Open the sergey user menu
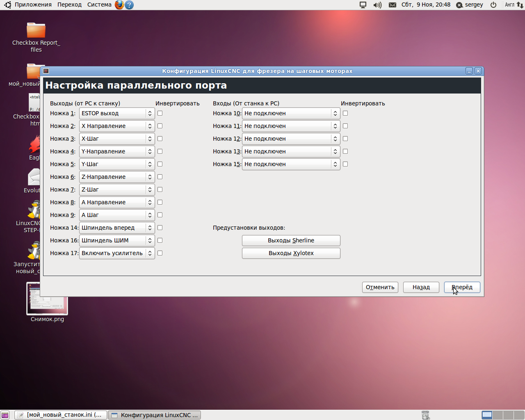525x420 pixels. (x=470, y=5)
